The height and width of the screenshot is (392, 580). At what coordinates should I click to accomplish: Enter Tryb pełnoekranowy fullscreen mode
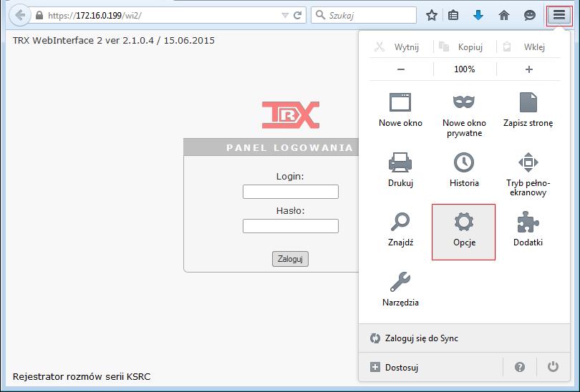(528, 174)
